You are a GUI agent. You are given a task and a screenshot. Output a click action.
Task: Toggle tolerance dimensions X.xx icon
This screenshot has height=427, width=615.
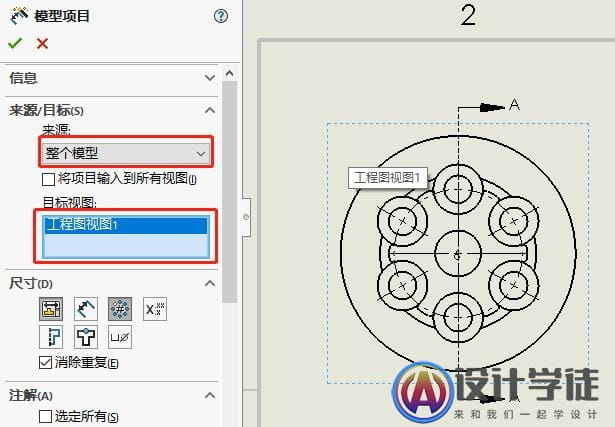pyautogui.click(x=155, y=309)
